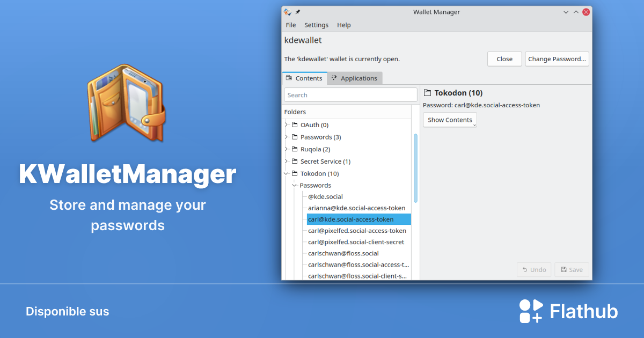Click the folder icon beside Passwords (3)

pos(294,137)
